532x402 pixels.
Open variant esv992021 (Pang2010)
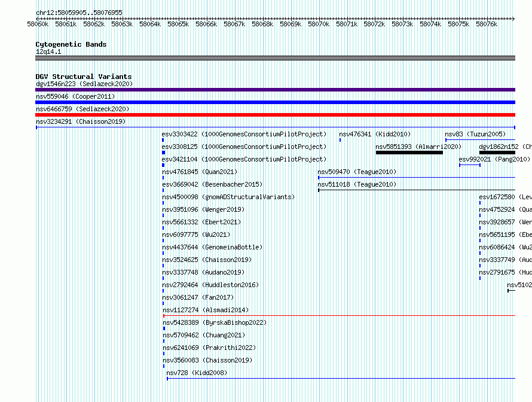coord(494,159)
